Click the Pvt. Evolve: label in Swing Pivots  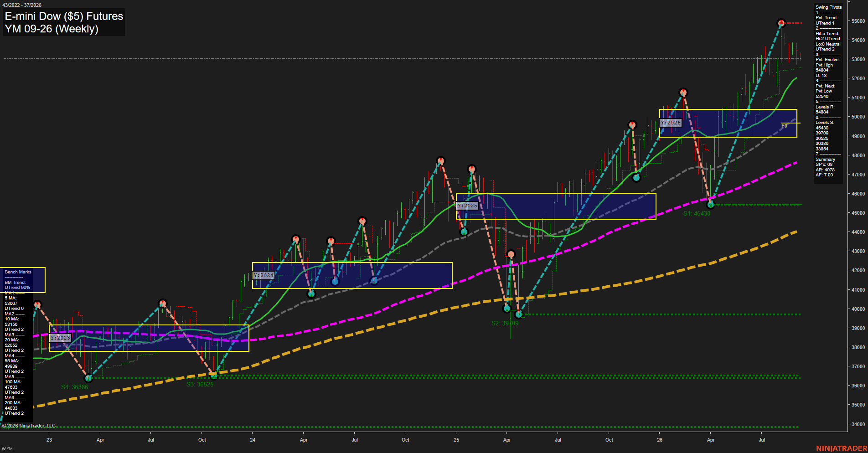coord(827,60)
